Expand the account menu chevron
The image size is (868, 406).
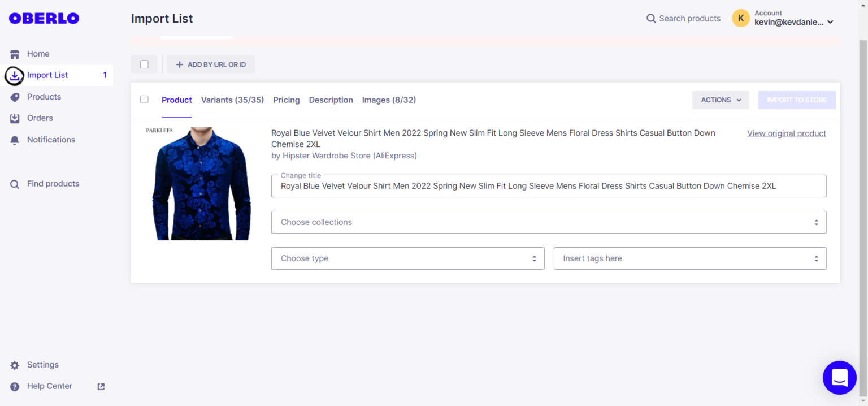tap(830, 23)
